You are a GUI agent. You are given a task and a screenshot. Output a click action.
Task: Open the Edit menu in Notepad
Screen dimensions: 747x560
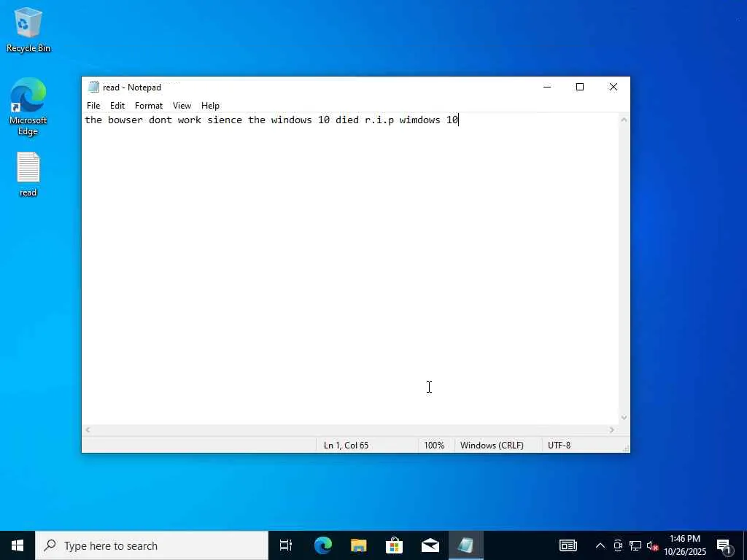(117, 106)
